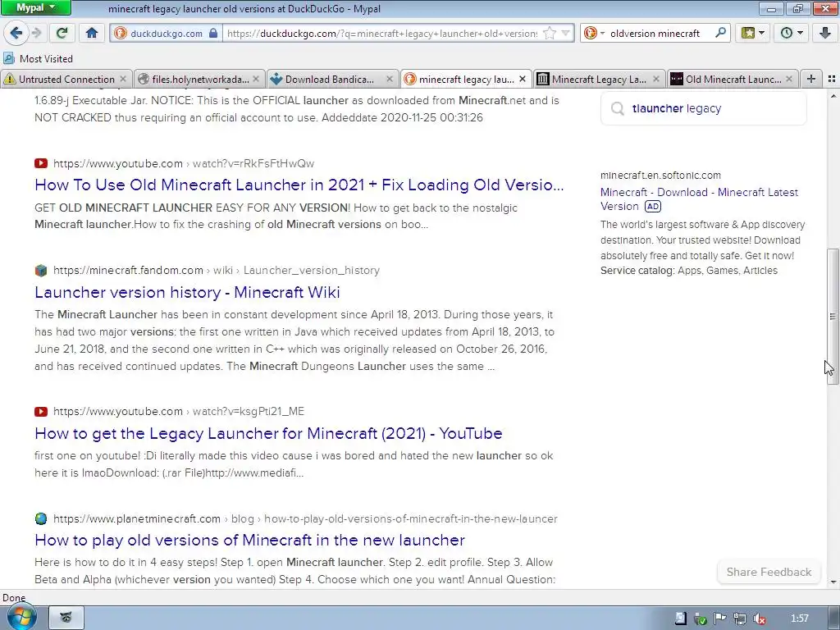The width and height of the screenshot is (840, 630).
Task: Close the files.holynetworkada... tab
Action: tap(256, 79)
